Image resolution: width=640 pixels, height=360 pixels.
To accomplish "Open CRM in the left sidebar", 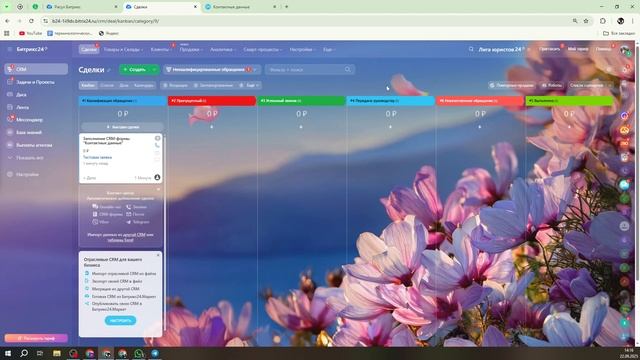I will (x=36, y=69).
